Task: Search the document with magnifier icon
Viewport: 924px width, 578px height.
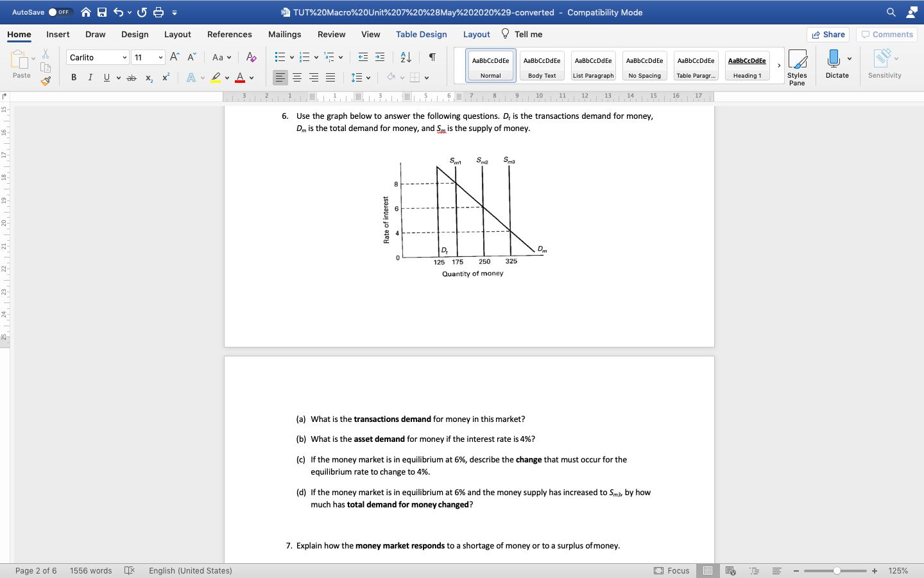Action: [891, 12]
